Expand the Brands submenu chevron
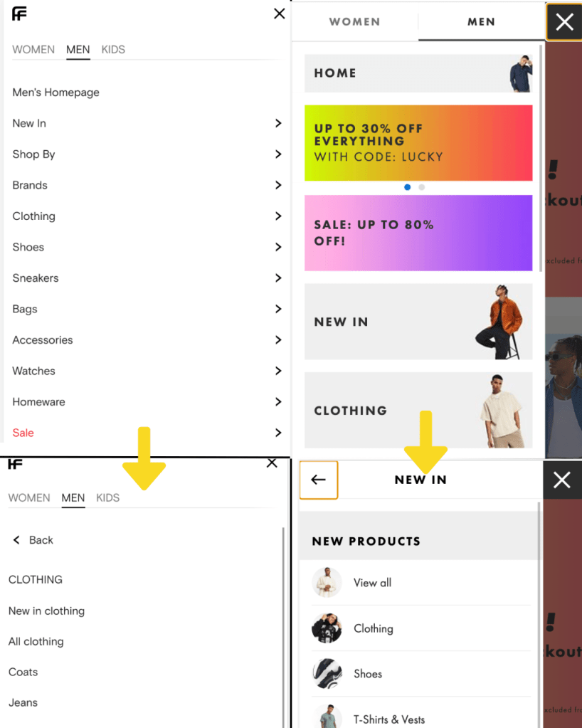 (278, 185)
